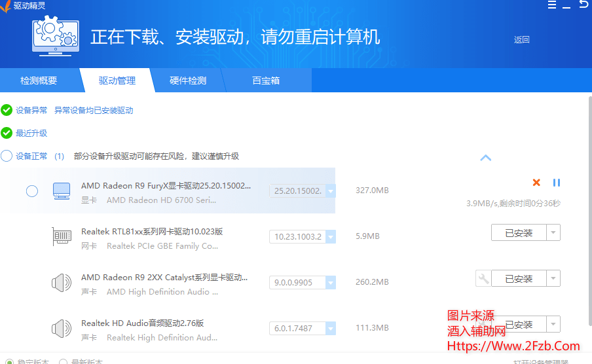Click the 327.0MB size value
592x364 pixels.
pos(372,191)
